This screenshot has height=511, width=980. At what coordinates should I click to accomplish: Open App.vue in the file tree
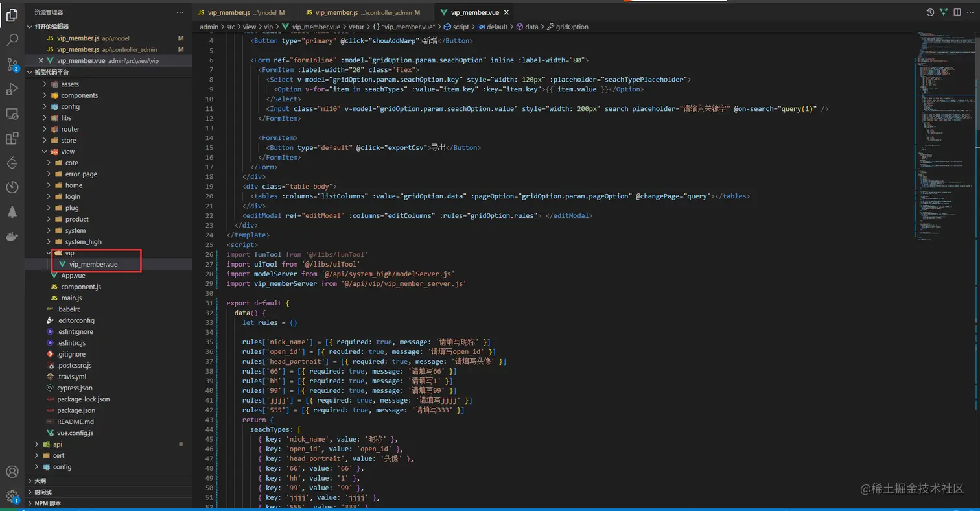pyautogui.click(x=108, y=276)
